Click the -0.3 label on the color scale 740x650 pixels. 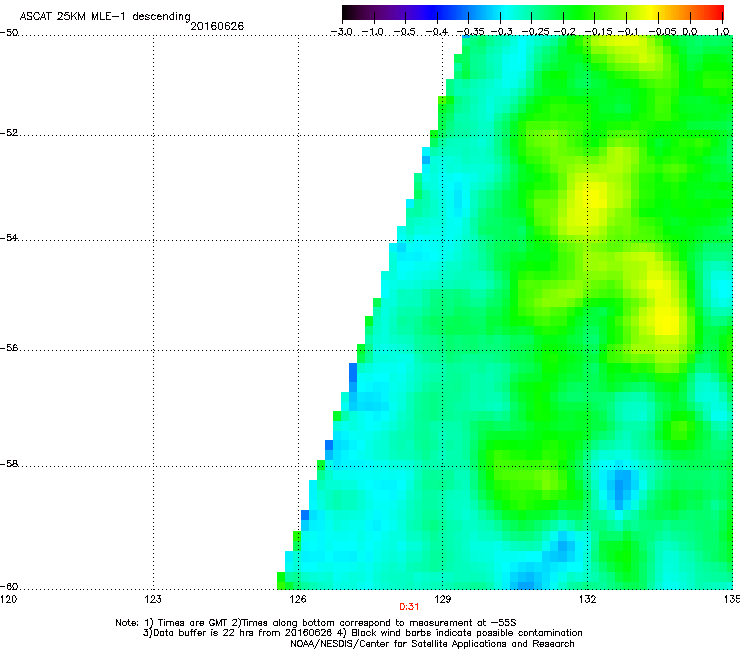click(x=501, y=32)
